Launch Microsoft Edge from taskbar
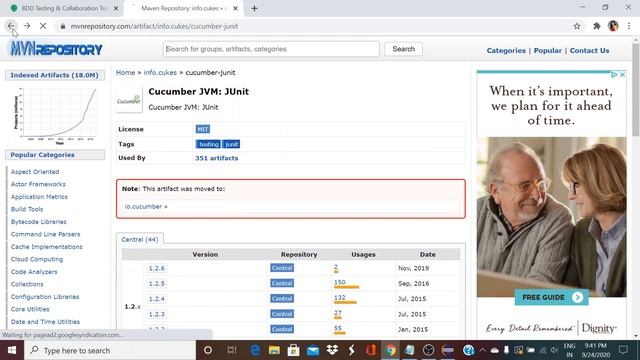 click(255, 350)
